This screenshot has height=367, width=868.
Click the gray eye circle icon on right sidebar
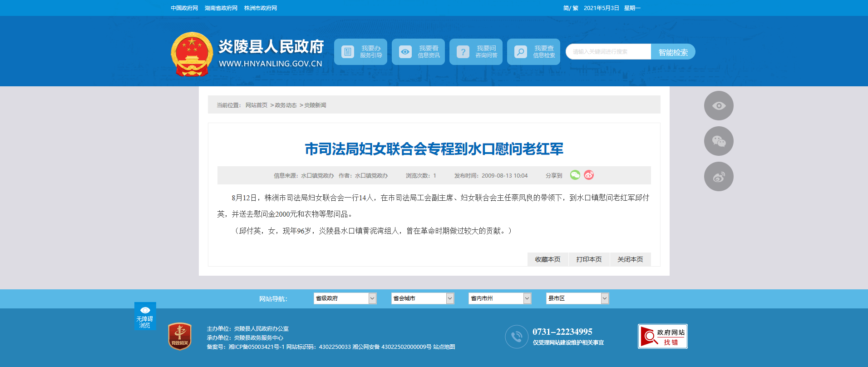click(718, 106)
